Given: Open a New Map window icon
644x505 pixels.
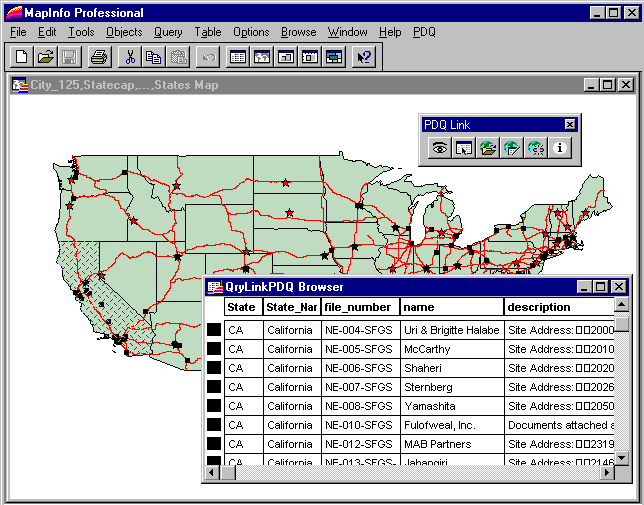Looking at the screenshot, I should pyautogui.click(x=262, y=57).
